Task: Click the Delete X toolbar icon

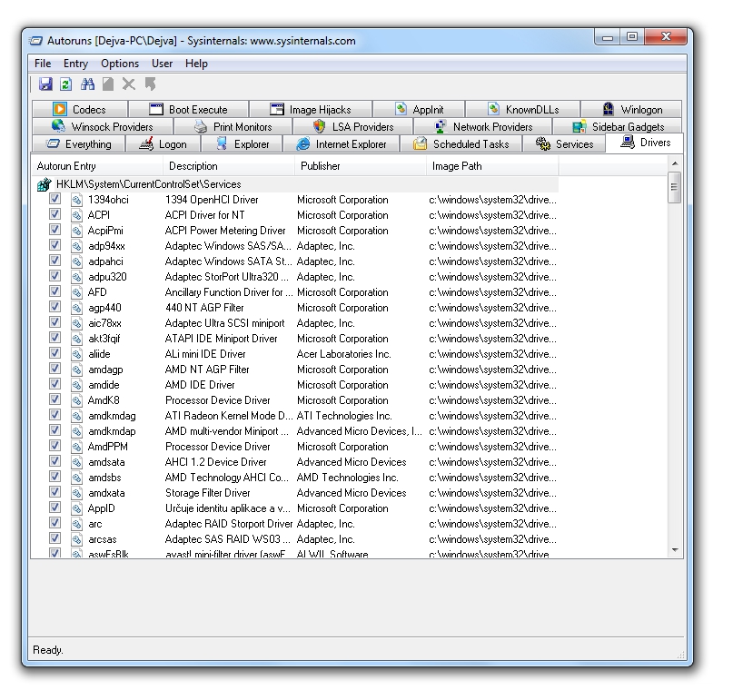Action: point(129,84)
